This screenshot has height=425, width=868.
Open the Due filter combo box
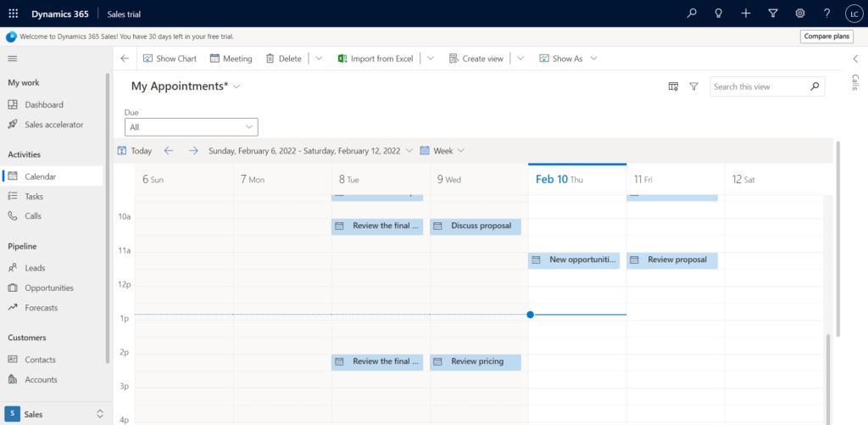click(192, 127)
